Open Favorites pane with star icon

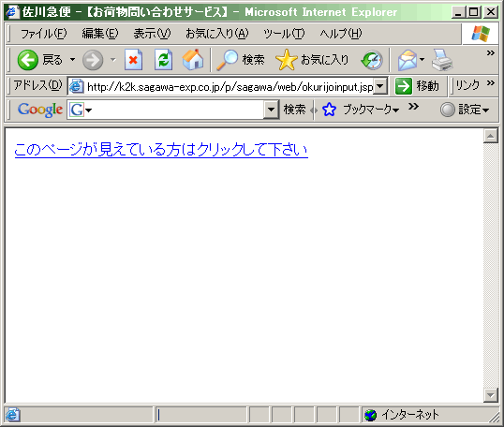(x=287, y=60)
